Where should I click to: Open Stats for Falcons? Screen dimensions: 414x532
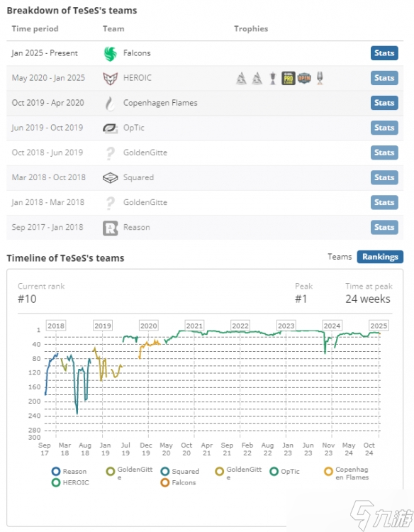point(384,53)
